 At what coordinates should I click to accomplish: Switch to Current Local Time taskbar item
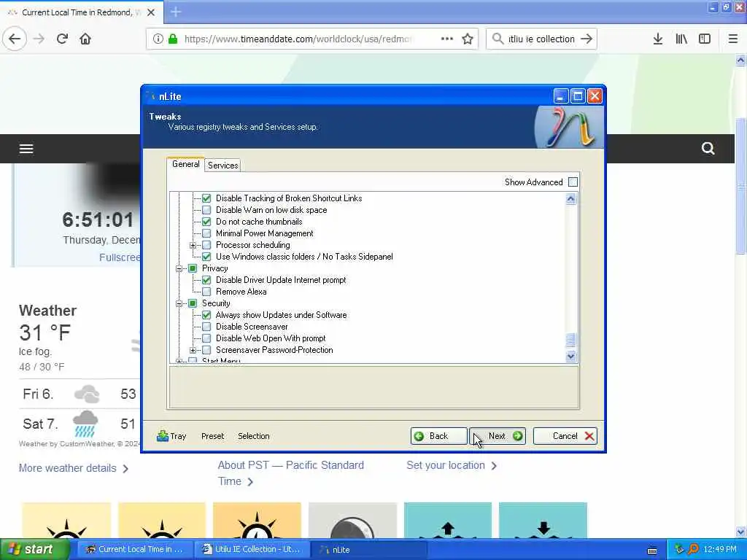[135, 550]
